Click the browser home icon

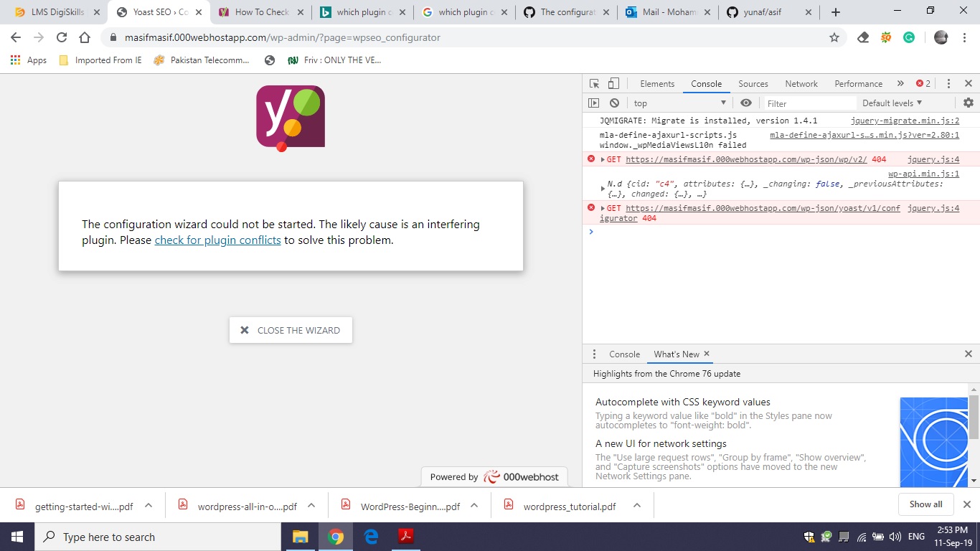[85, 37]
